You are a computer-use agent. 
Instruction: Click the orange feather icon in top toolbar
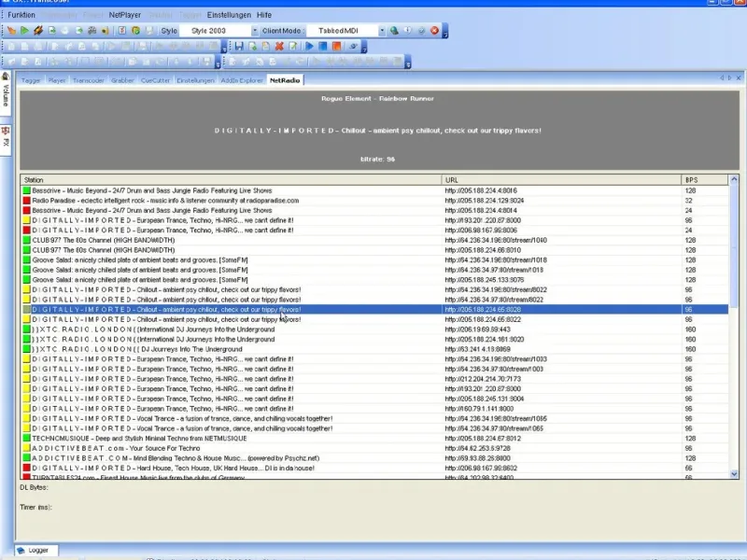click(x=11, y=31)
